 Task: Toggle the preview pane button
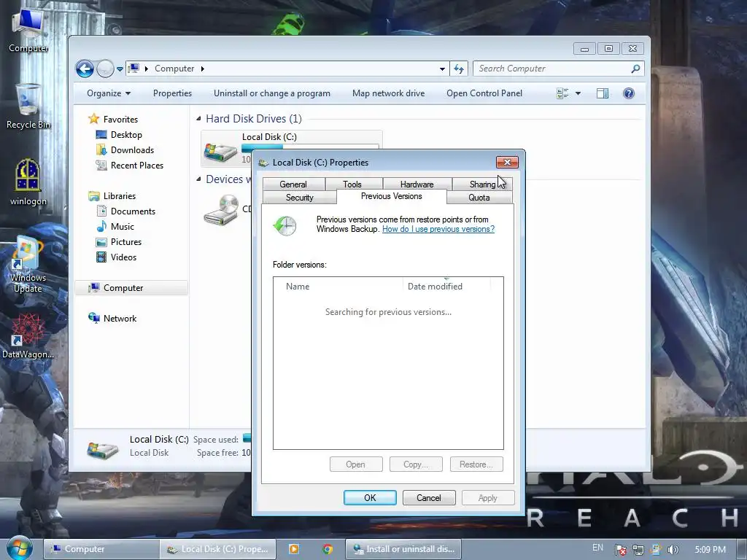tap(603, 93)
